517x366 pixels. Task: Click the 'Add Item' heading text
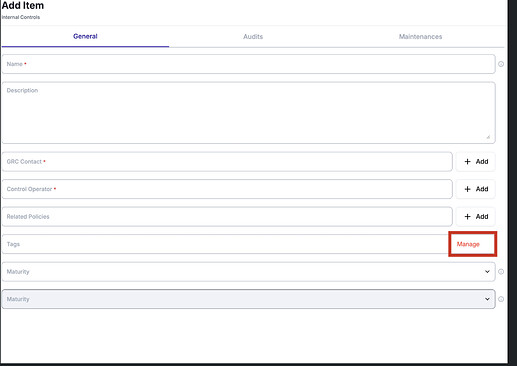(23, 5)
